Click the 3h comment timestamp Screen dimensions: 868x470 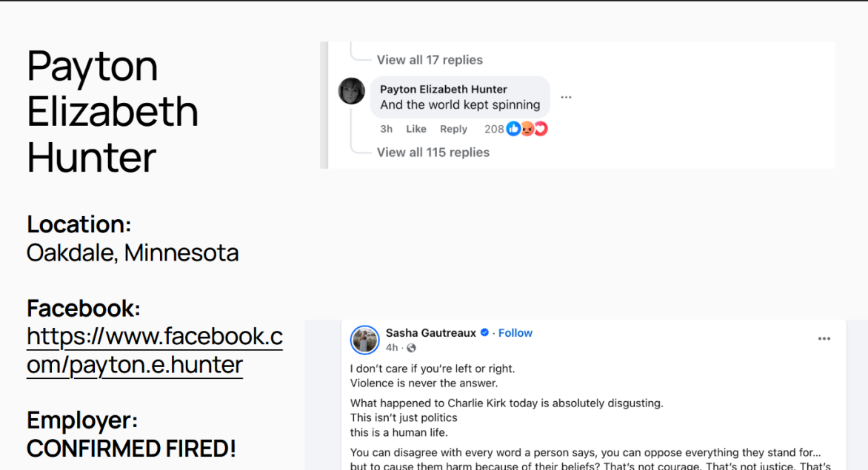[386, 129]
